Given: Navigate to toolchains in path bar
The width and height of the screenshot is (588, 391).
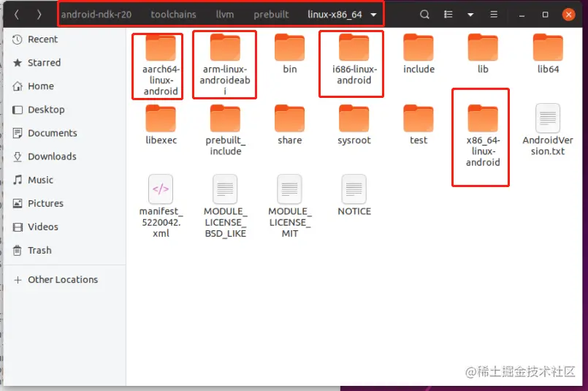Looking at the screenshot, I should [173, 15].
